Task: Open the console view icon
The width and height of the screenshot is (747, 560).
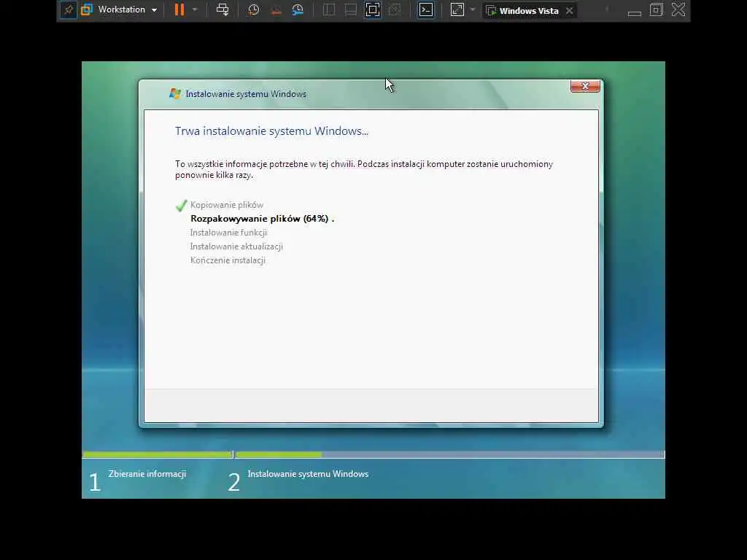Action: tap(426, 9)
